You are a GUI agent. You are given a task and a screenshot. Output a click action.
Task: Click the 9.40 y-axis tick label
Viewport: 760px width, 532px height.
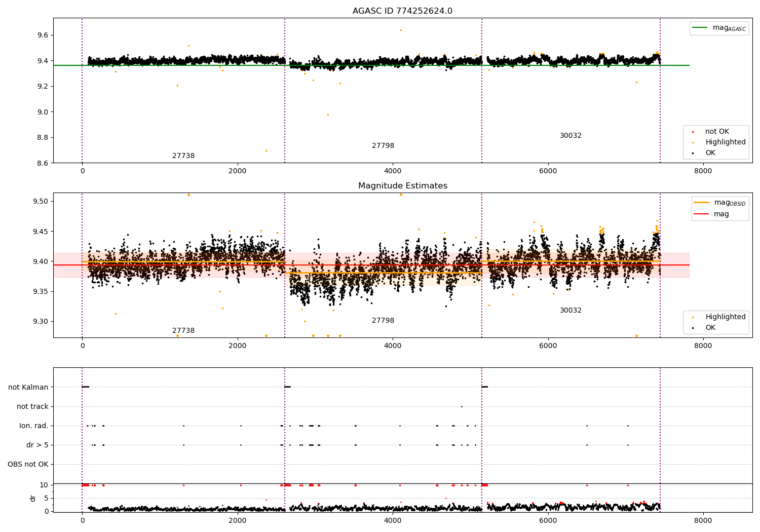point(41,261)
